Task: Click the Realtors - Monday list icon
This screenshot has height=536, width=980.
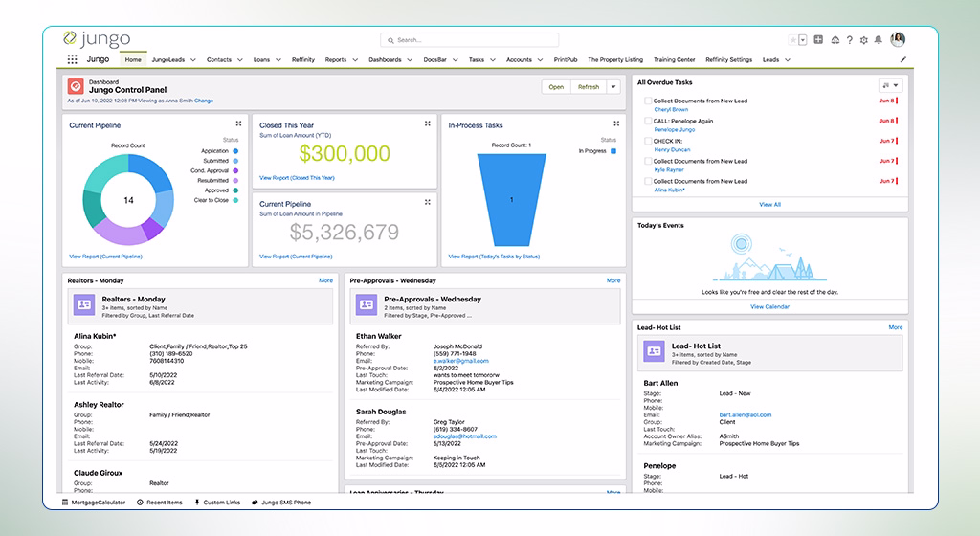Action: (84, 305)
